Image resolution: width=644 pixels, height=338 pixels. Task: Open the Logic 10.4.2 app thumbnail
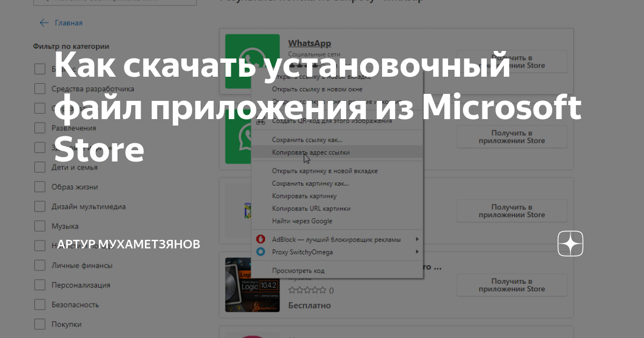252,285
